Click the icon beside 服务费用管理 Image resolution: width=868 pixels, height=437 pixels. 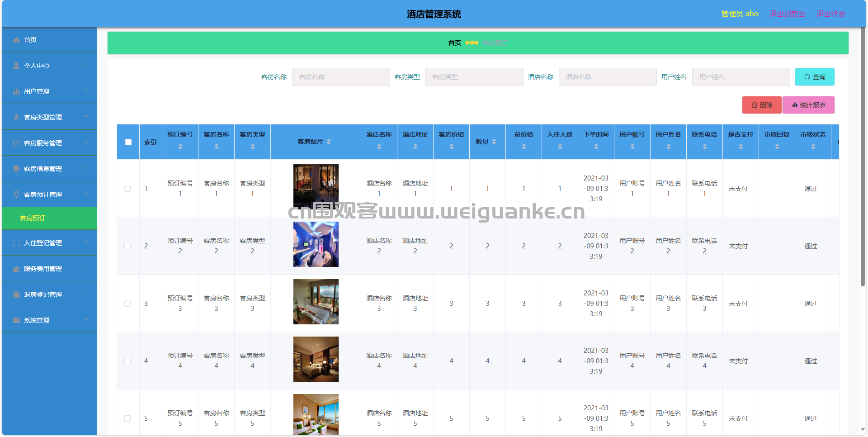pyautogui.click(x=16, y=269)
